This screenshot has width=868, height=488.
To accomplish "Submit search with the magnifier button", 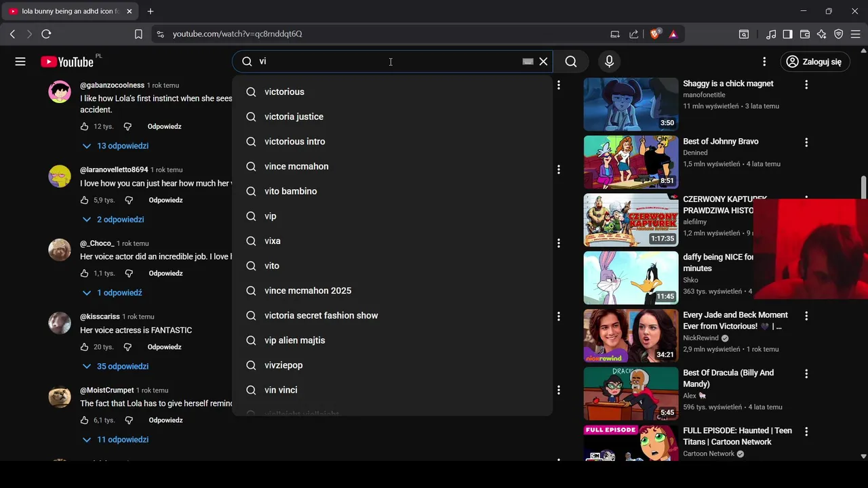I will [571, 62].
